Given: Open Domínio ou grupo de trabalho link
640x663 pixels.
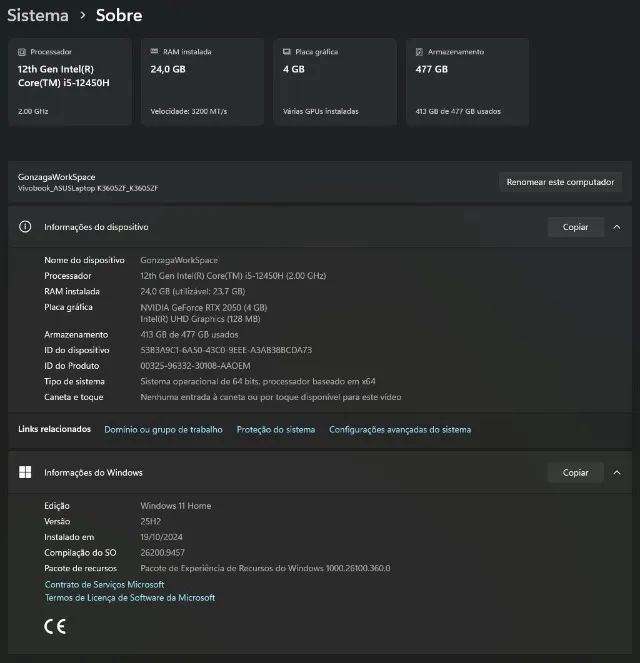Looking at the screenshot, I should tap(163, 430).
